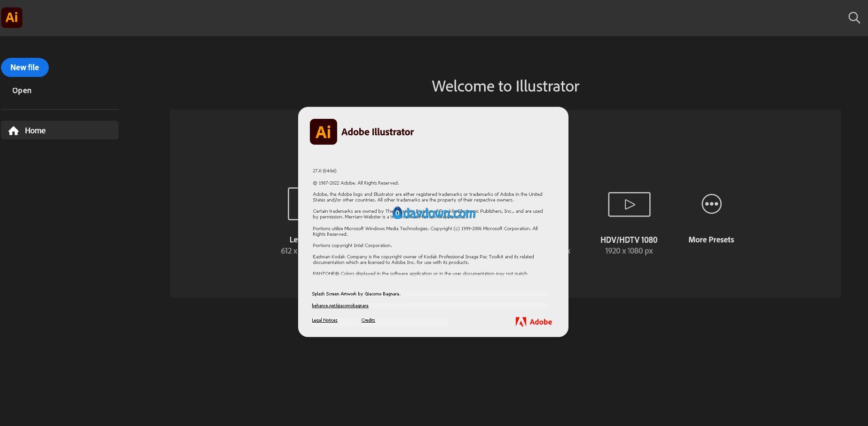Click the New file button
Viewport: 868px width, 426px height.
(x=25, y=67)
